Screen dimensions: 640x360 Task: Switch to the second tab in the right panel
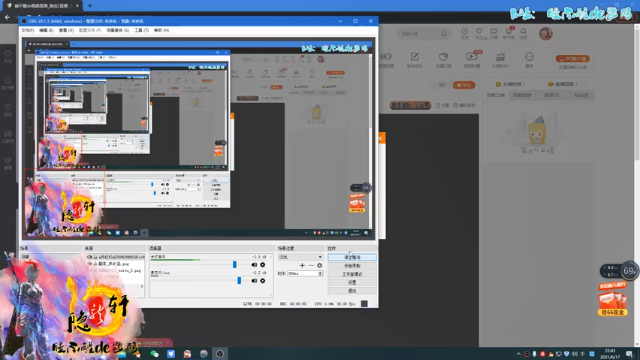(x=522, y=95)
